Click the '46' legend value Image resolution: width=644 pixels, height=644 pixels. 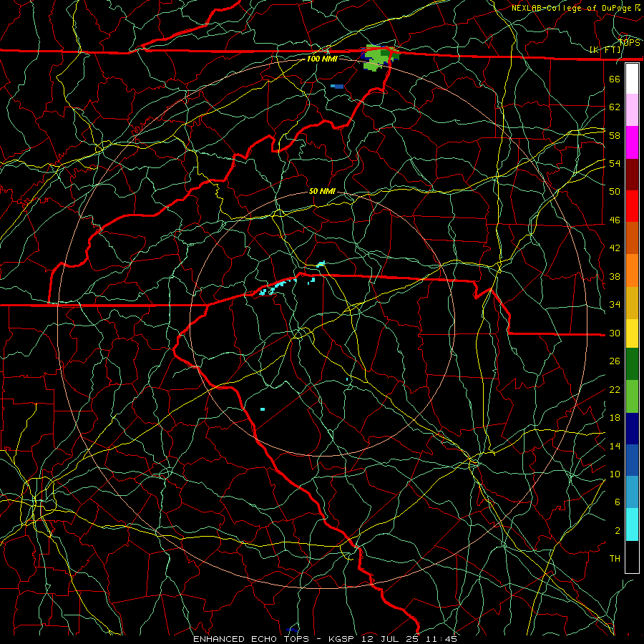(615, 220)
